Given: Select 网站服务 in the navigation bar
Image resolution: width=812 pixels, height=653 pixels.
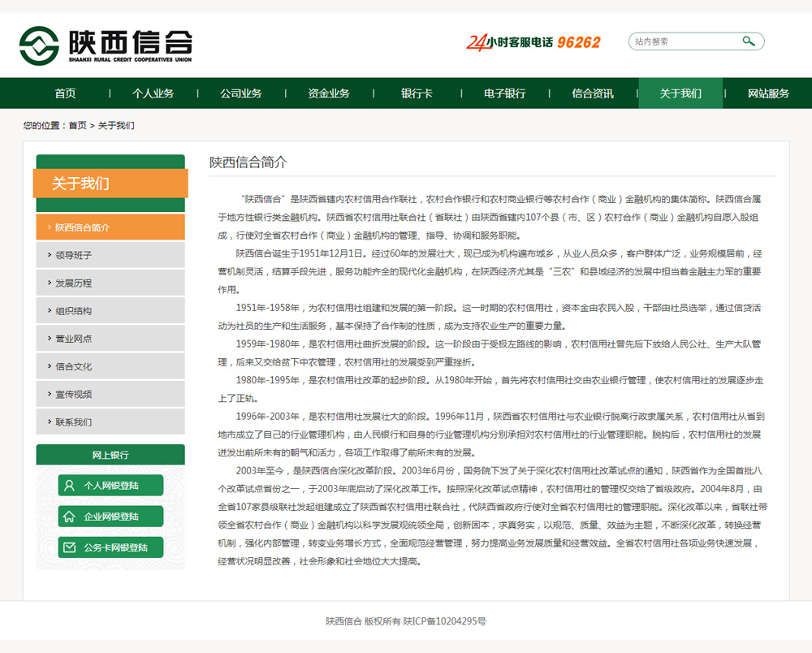Looking at the screenshot, I should (767, 93).
